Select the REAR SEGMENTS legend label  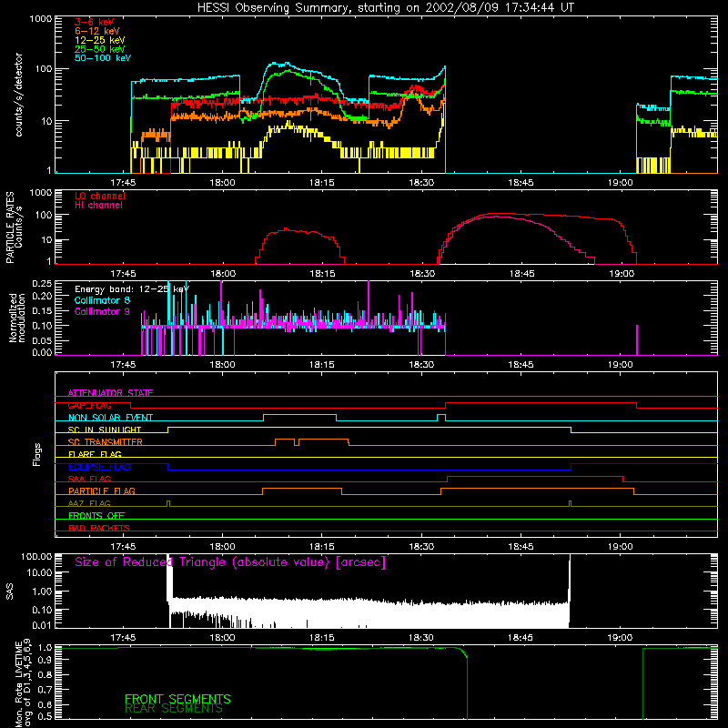tap(174, 709)
